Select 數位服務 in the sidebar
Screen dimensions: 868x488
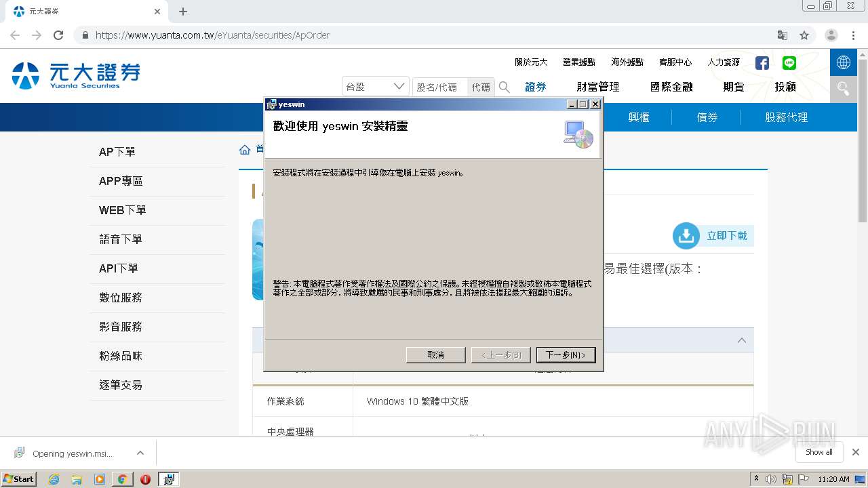tap(157, 298)
